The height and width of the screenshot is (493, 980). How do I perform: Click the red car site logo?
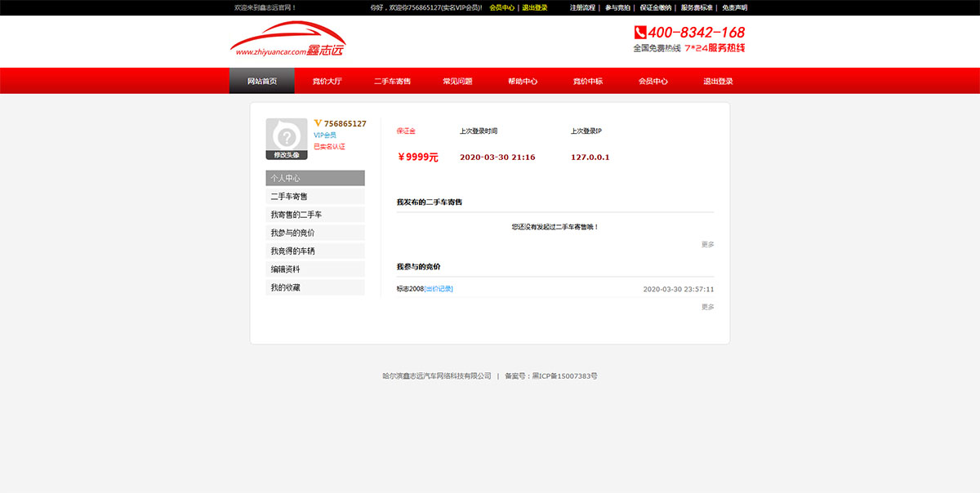(287, 39)
